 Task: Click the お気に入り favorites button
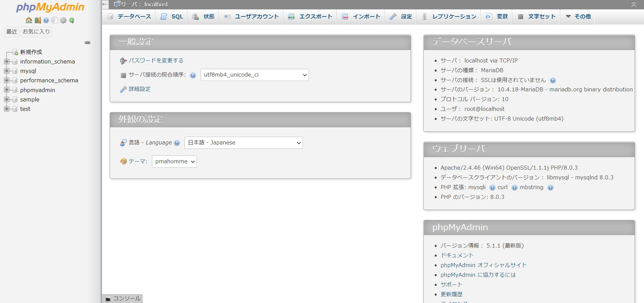[36, 32]
